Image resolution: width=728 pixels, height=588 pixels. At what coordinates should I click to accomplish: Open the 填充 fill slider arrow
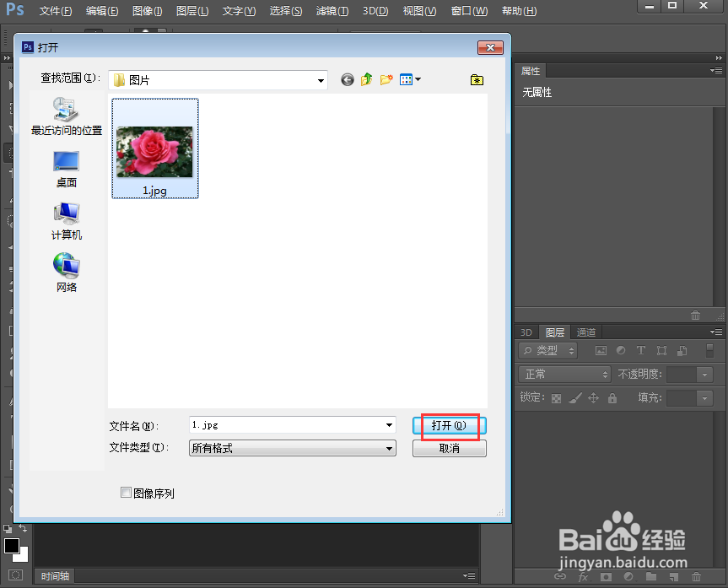point(704,398)
